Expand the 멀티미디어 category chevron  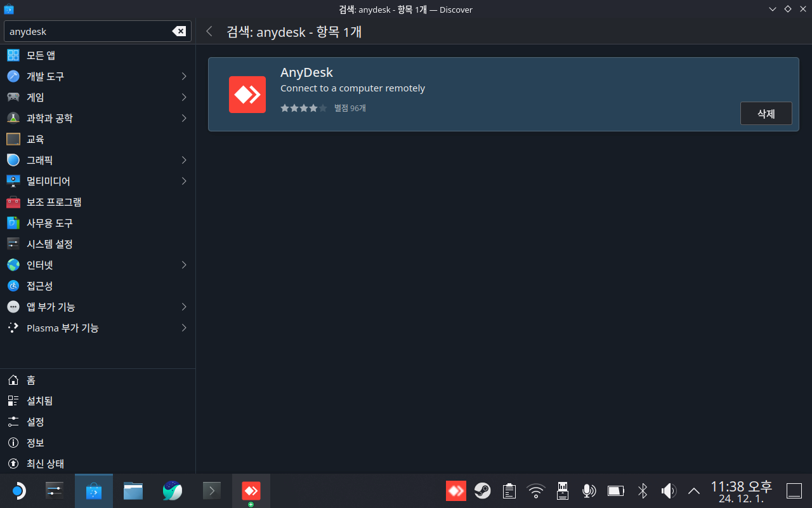pyautogui.click(x=184, y=181)
